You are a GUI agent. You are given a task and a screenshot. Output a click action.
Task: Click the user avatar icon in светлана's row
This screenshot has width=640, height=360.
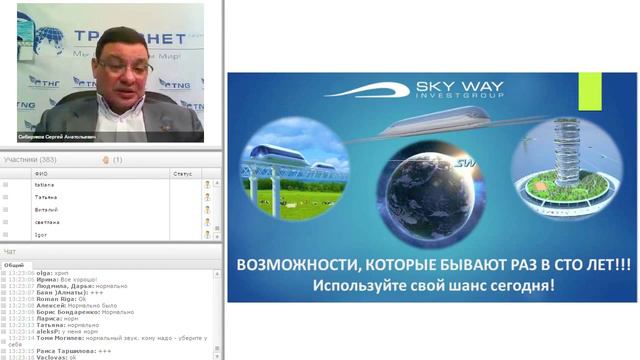tap(207, 222)
